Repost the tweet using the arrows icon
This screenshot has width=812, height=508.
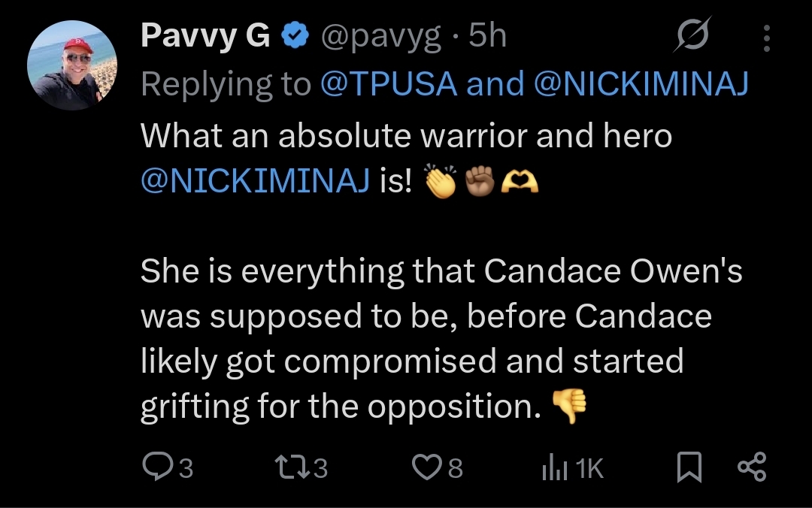pos(291,468)
